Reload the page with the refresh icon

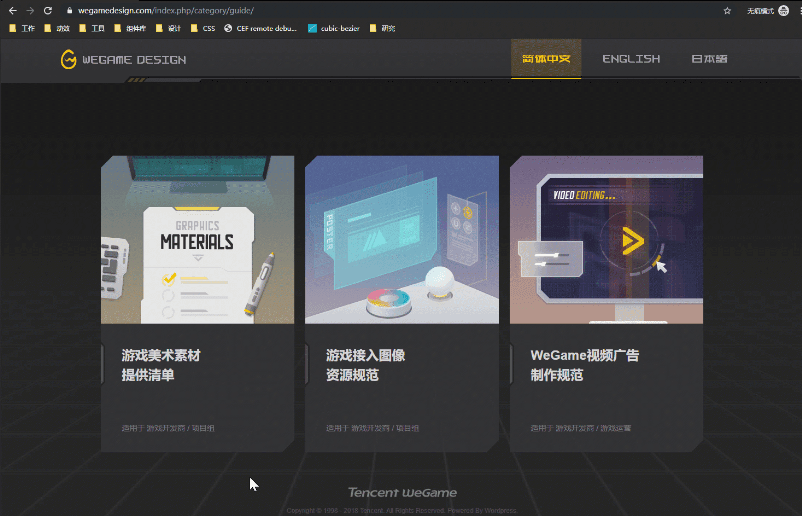(x=48, y=10)
